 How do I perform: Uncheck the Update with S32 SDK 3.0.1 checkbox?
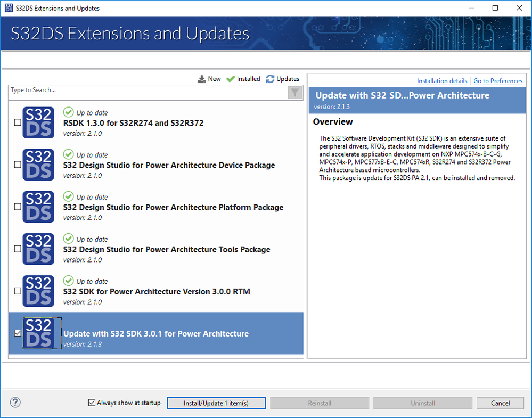tap(18, 333)
